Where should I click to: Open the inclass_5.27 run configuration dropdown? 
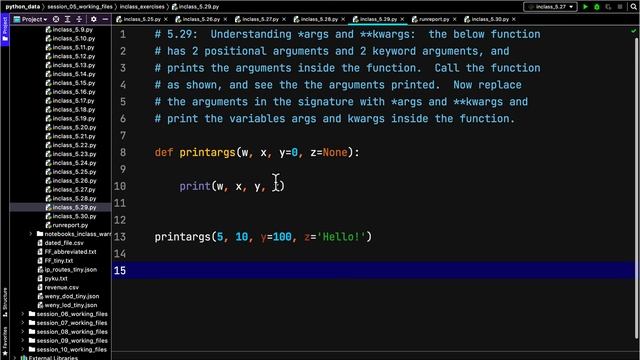point(550,7)
